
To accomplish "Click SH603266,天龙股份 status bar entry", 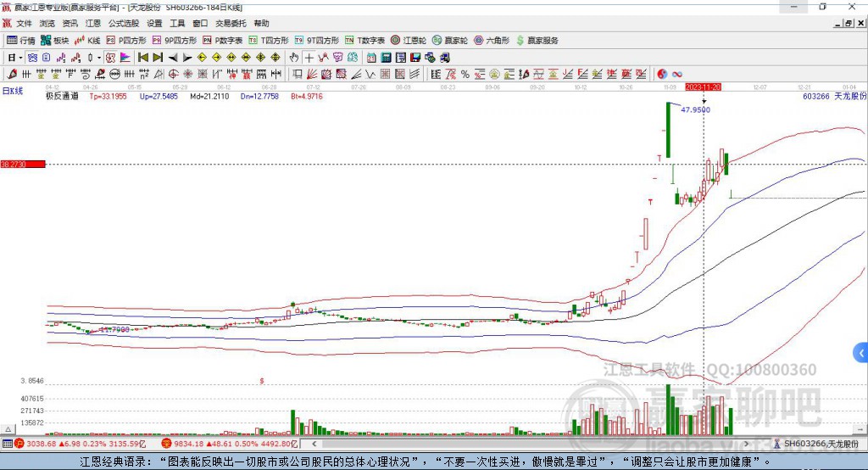I will tap(816, 444).
